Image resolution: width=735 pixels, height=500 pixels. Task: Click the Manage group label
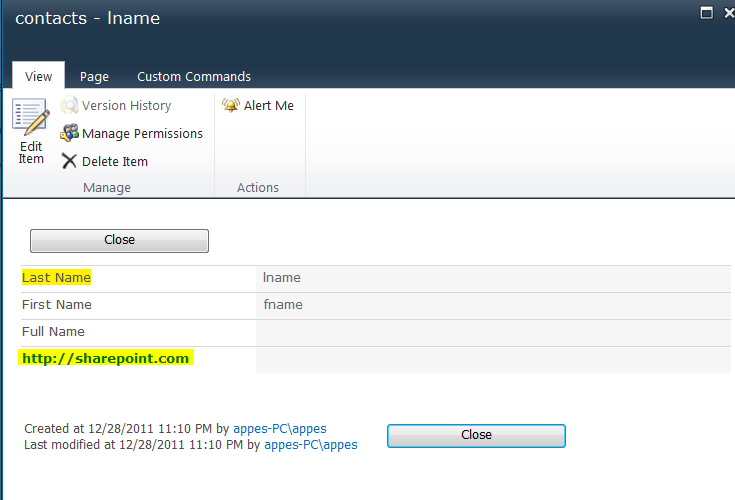[x=107, y=187]
